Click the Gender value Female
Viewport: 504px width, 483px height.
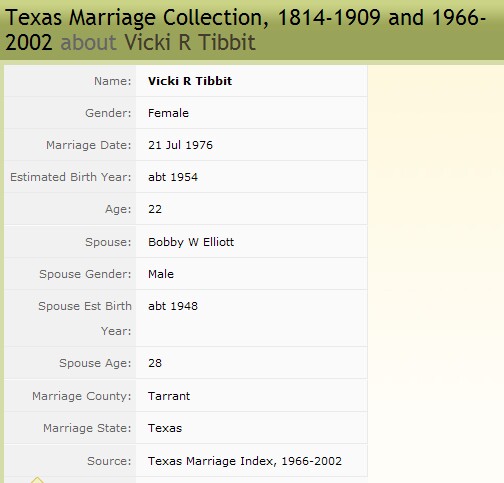pyautogui.click(x=168, y=113)
